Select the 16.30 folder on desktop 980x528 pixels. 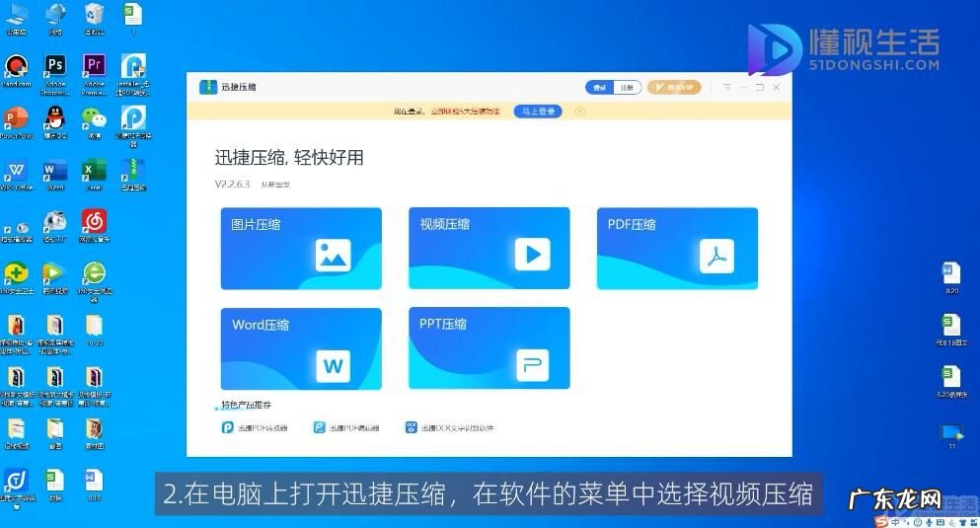click(94, 330)
